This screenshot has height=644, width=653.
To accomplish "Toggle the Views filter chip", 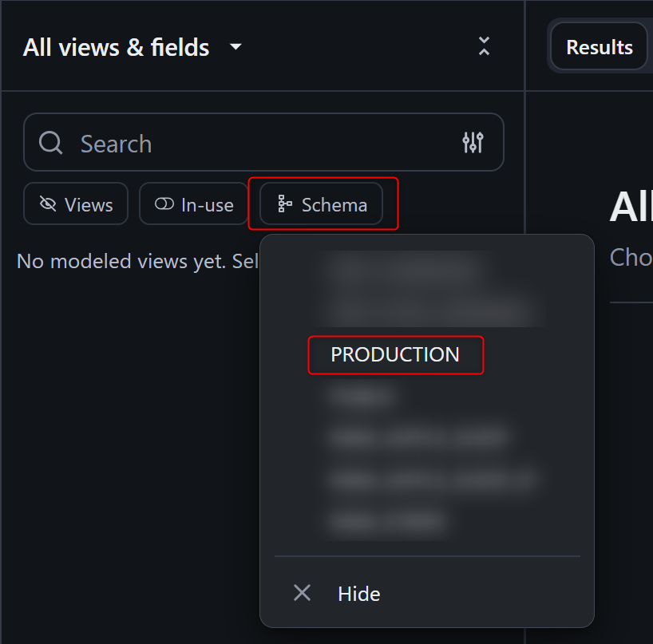I will (x=76, y=205).
